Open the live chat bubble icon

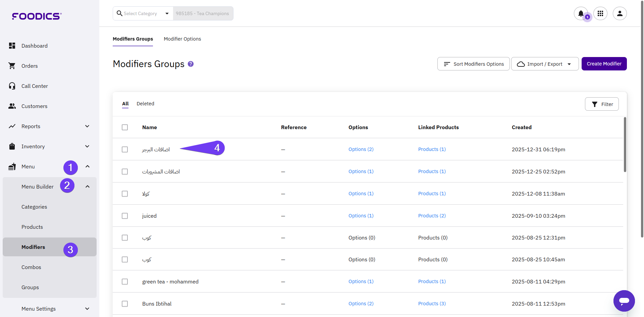pos(624,301)
